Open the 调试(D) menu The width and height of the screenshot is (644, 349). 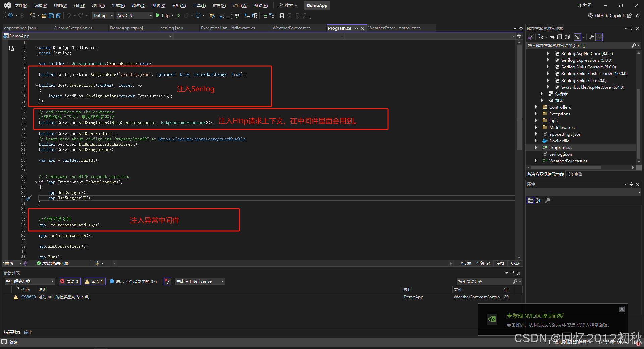click(x=139, y=6)
